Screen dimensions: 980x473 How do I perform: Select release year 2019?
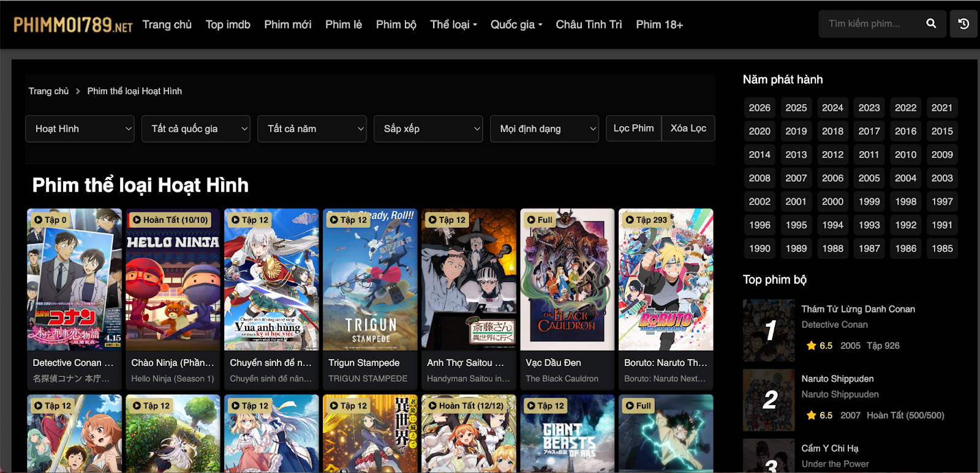[x=796, y=131]
